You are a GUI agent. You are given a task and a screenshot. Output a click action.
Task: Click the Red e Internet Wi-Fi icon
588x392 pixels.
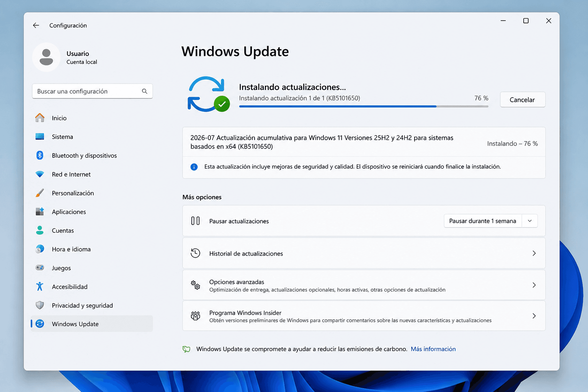click(x=40, y=174)
